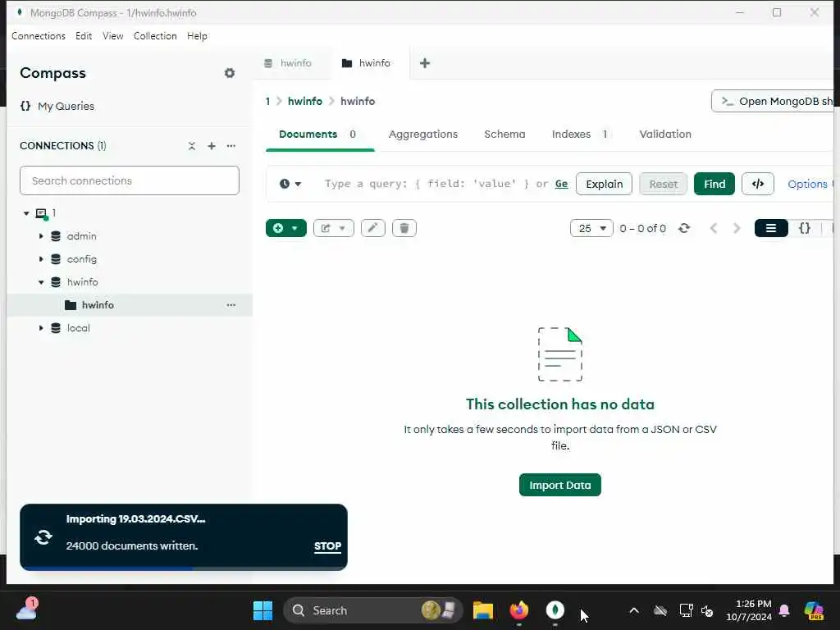Click Generate query link
Screen dimensions: 840x630
pyautogui.click(x=561, y=184)
